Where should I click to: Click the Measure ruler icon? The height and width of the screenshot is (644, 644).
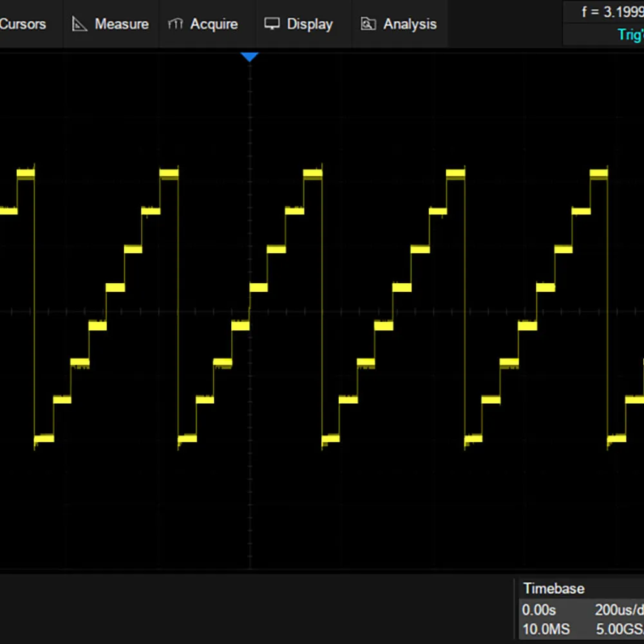coord(79,24)
